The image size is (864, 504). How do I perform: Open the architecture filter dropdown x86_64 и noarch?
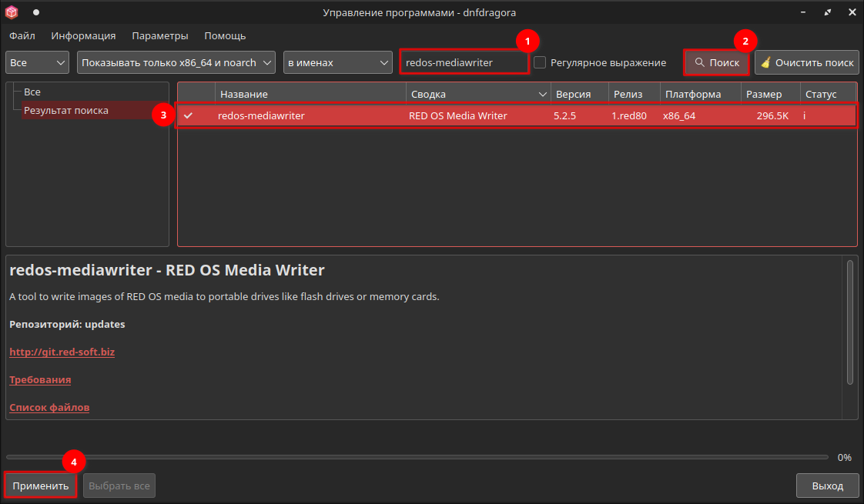tap(176, 62)
